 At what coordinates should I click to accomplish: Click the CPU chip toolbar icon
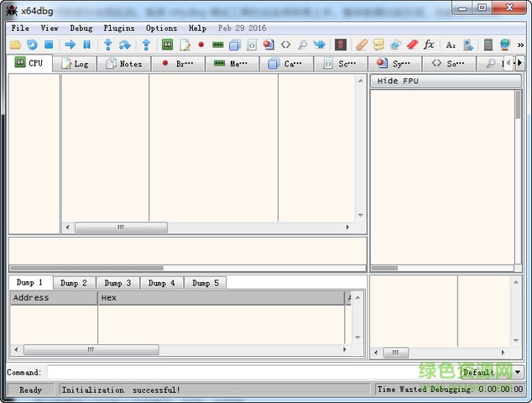tap(167, 44)
